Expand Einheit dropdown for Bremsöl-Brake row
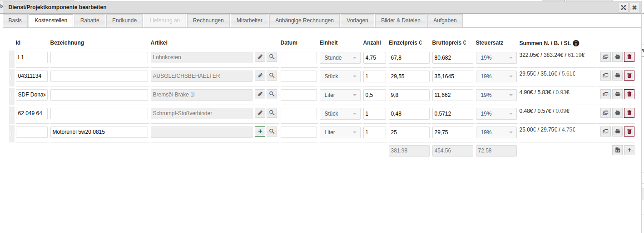This screenshot has height=233, width=644. [x=340, y=95]
